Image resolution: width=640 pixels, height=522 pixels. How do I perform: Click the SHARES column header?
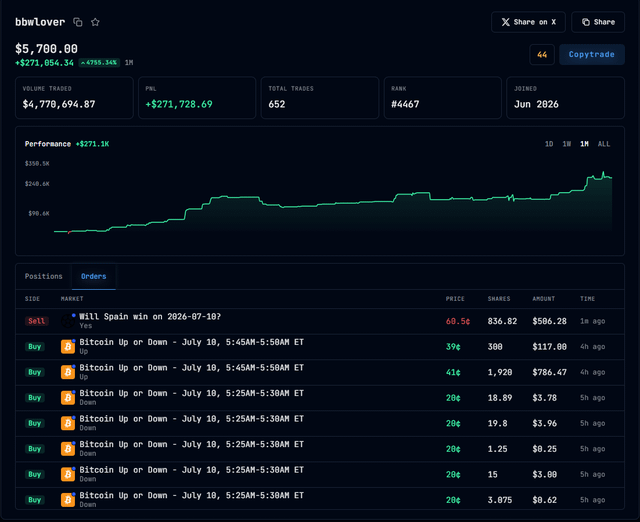tap(499, 299)
